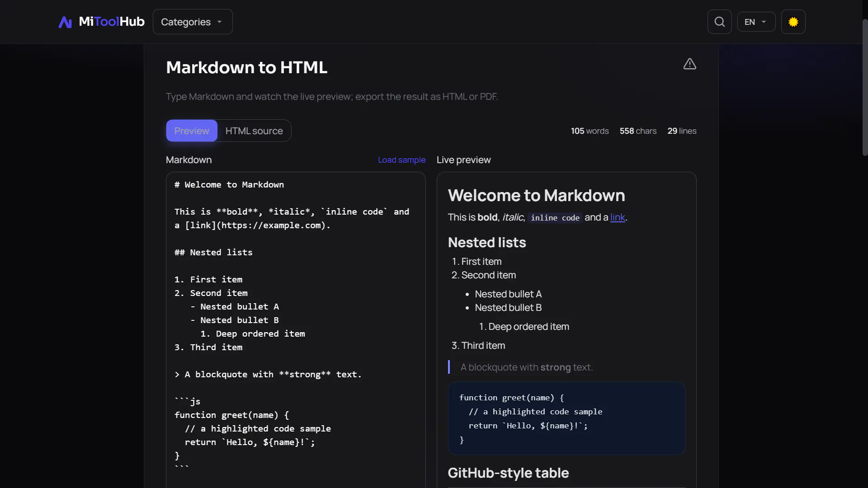
Task: Click the 'Nested lists' preview heading
Action: 487,243
